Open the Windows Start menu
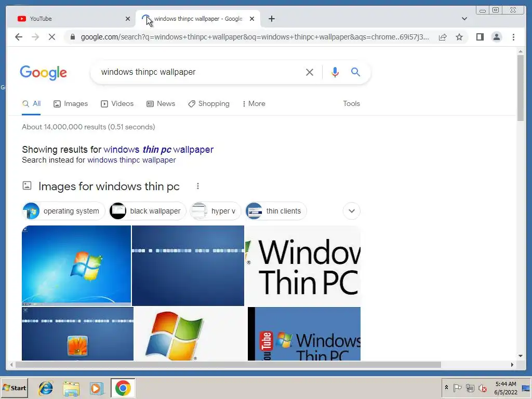 point(14,388)
